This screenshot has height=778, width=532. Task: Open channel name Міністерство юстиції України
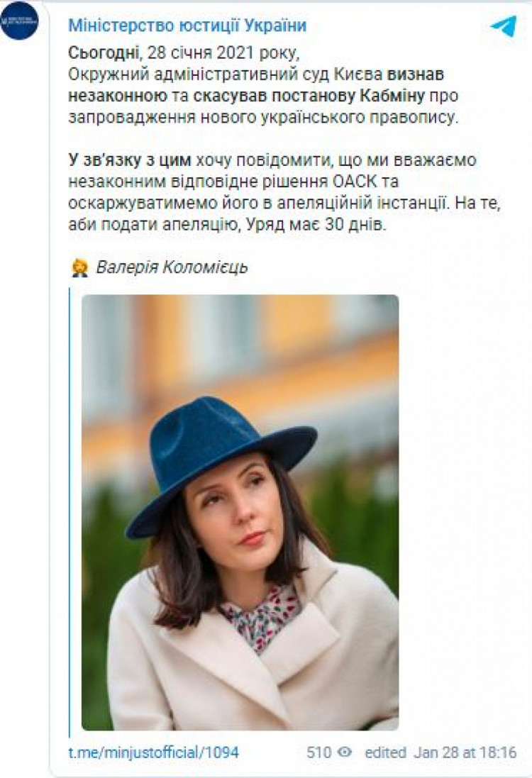point(187,26)
